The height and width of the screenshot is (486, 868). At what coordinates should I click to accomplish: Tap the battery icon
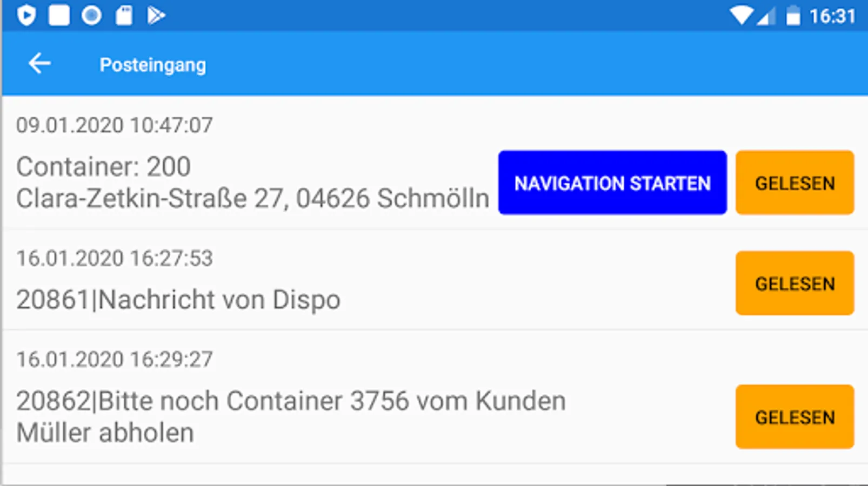pyautogui.click(x=792, y=16)
